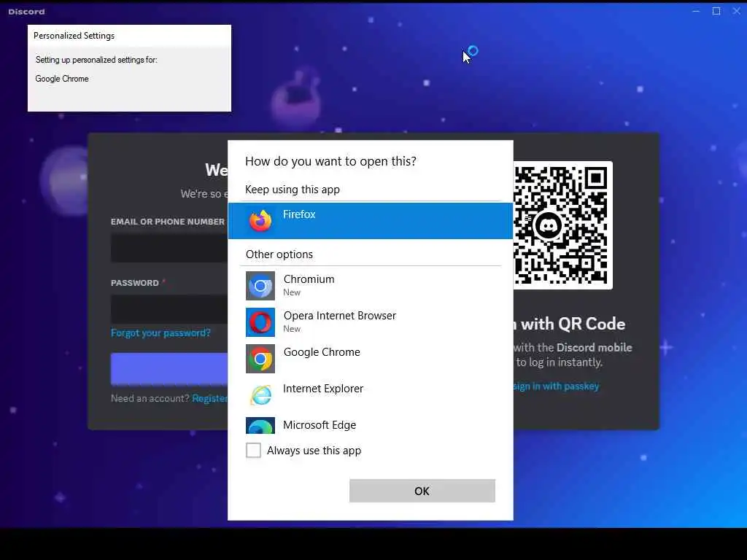Click the Firefox app label
Screen dimensions: 747x560
[299, 214]
